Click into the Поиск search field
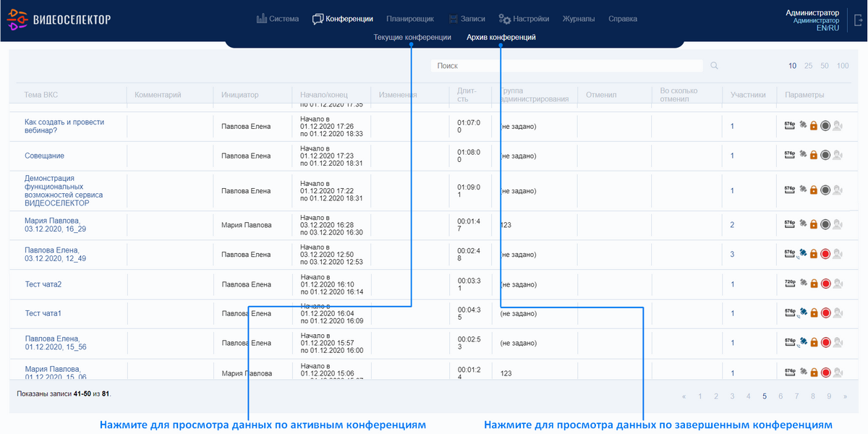This screenshot has width=868, height=434. pyautogui.click(x=566, y=66)
